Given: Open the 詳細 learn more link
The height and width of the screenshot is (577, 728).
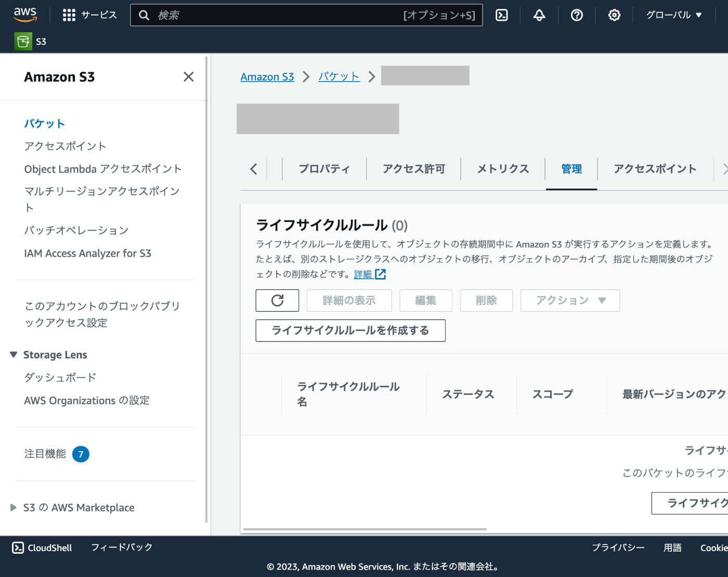Looking at the screenshot, I should click(x=363, y=274).
